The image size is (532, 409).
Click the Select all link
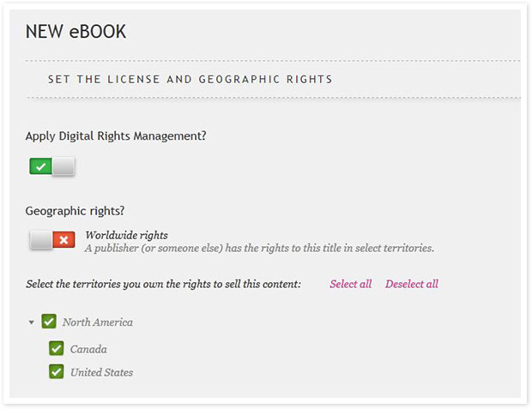(x=351, y=284)
